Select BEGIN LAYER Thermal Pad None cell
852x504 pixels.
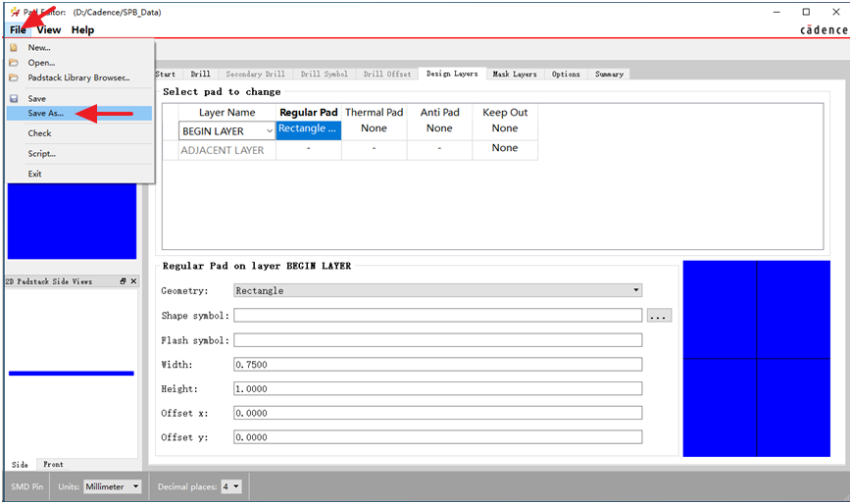point(374,128)
